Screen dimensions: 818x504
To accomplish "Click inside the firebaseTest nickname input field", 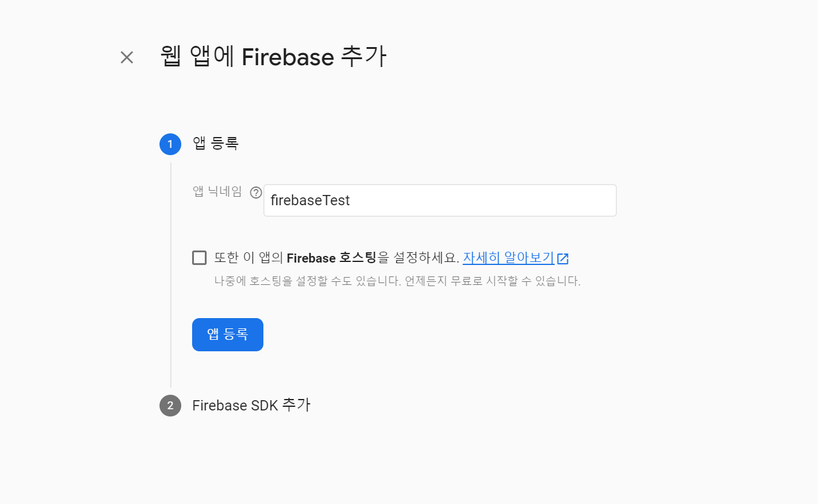I will (x=439, y=200).
